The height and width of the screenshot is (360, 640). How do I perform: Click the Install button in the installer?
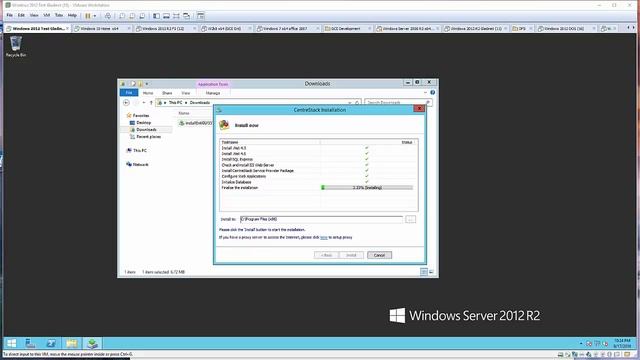(351, 255)
